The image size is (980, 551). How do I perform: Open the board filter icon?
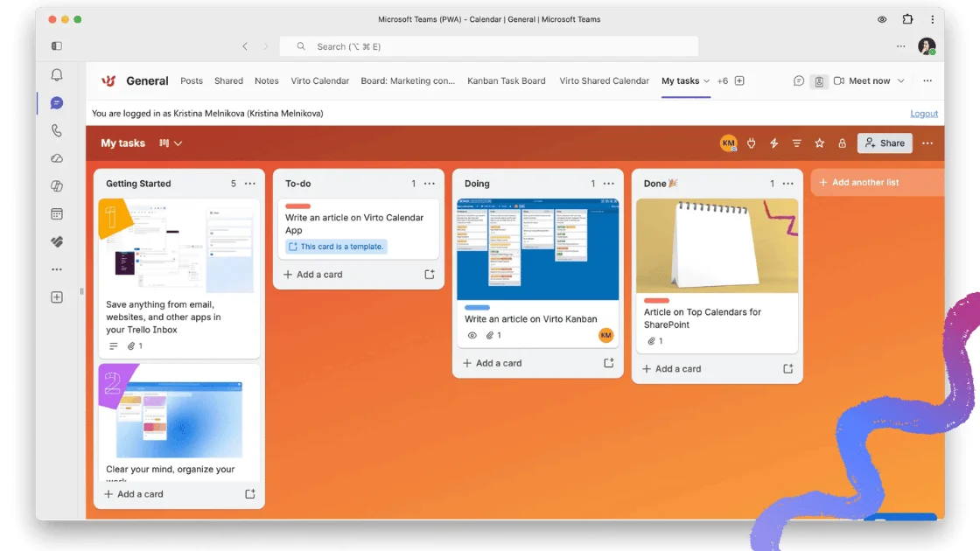pyautogui.click(x=796, y=143)
